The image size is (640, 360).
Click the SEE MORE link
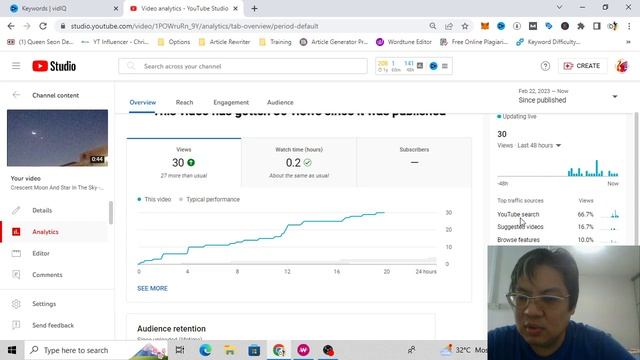[x=152, y=288]
